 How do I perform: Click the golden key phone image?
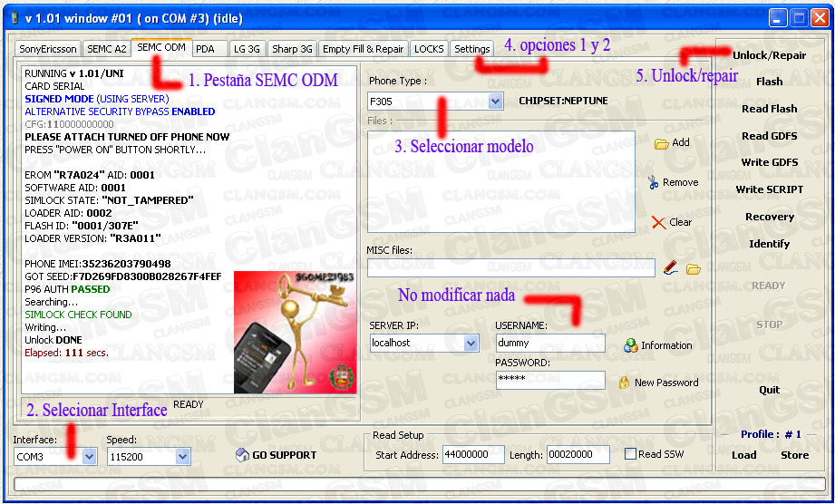[x=295, y=333]
